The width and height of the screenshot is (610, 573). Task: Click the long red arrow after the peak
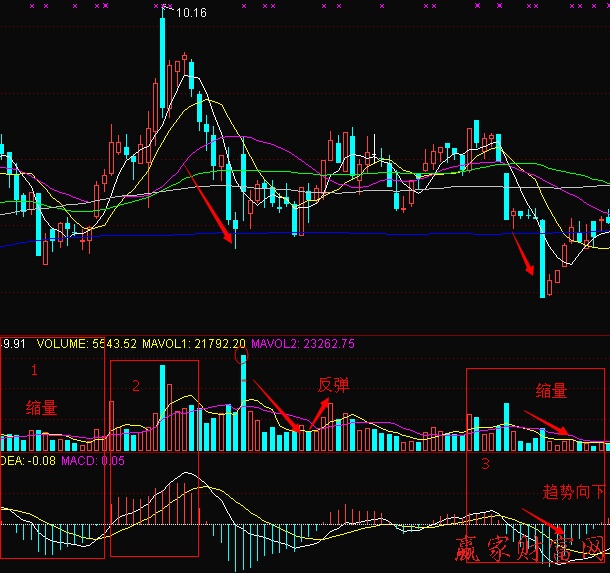(x=209, y=200)
